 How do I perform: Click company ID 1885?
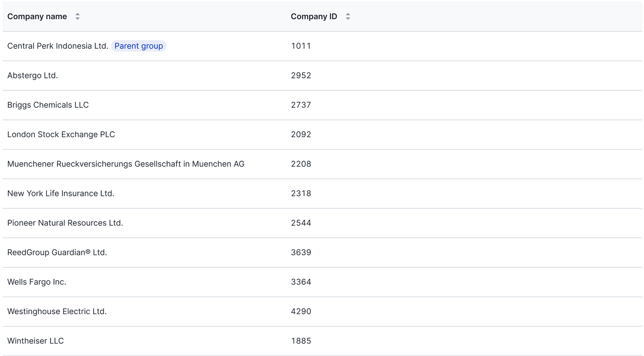[301, 341]
